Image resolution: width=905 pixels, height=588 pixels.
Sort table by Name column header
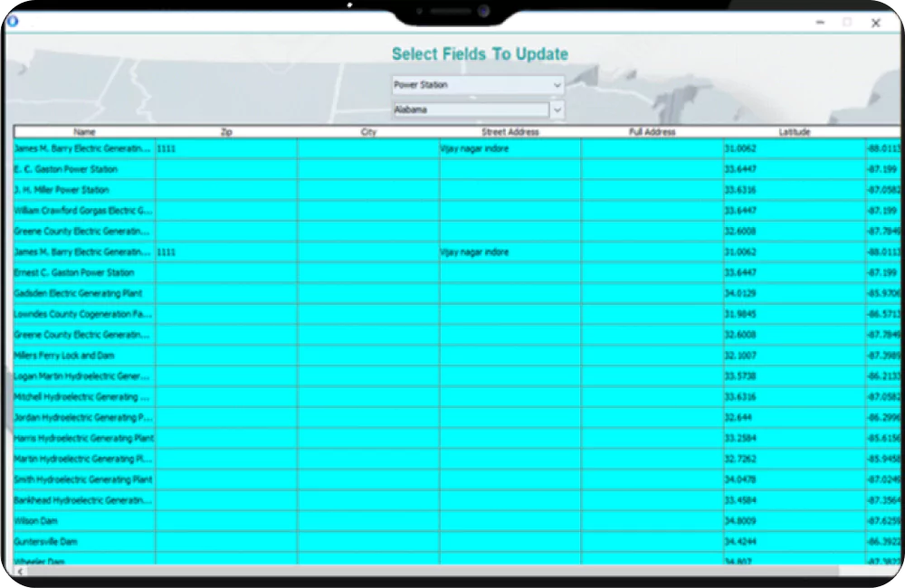84,132
